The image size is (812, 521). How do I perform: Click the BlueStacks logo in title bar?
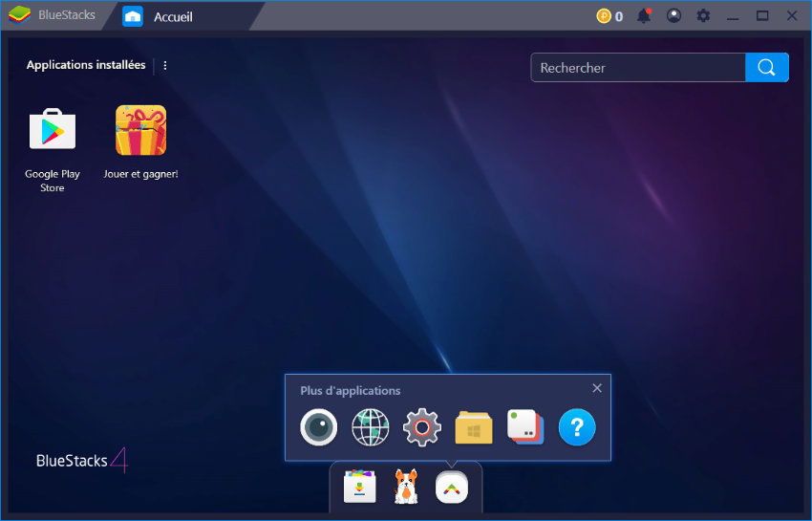tap(20, 15)
